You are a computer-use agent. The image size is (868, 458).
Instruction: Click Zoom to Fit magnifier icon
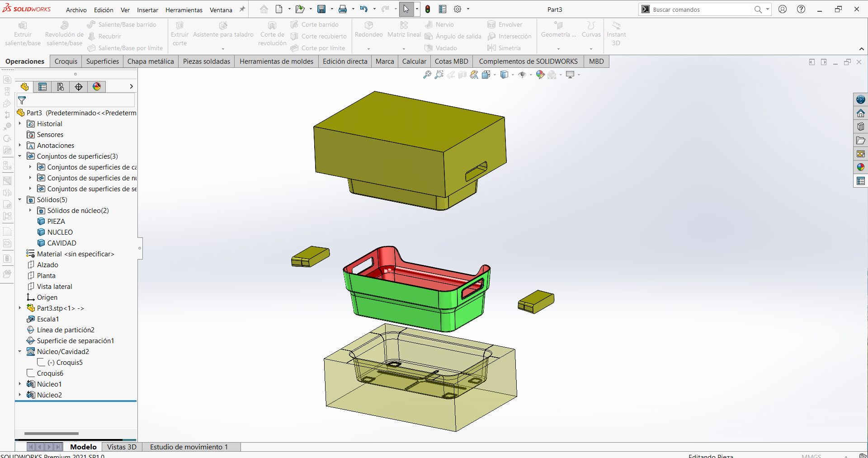(x=427, y=75)
